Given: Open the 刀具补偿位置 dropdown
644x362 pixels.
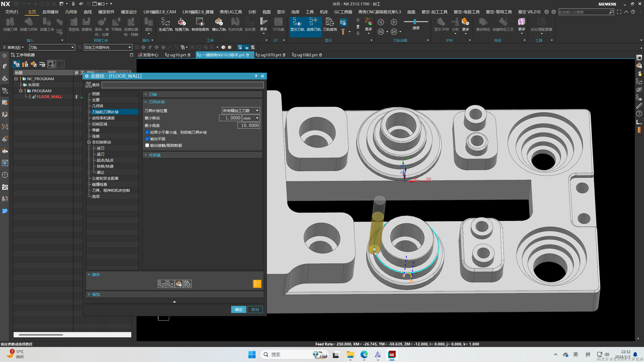Looking at the screenshot, I should [x=241, y=111].
